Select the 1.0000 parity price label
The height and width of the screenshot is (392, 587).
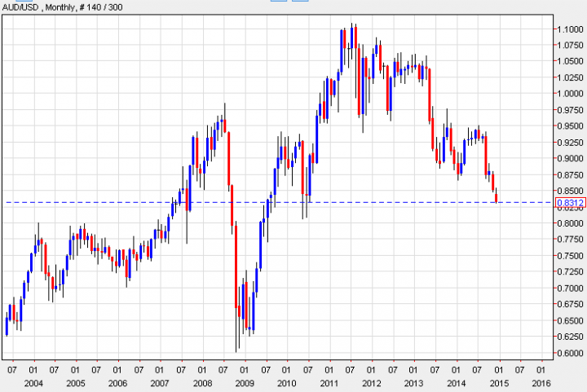point(570,94)
